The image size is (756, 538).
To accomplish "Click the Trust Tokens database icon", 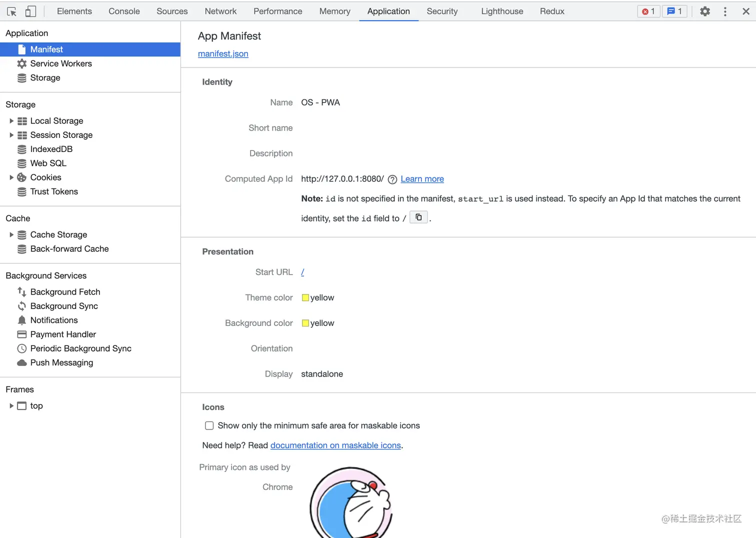I will coord(22,192).
